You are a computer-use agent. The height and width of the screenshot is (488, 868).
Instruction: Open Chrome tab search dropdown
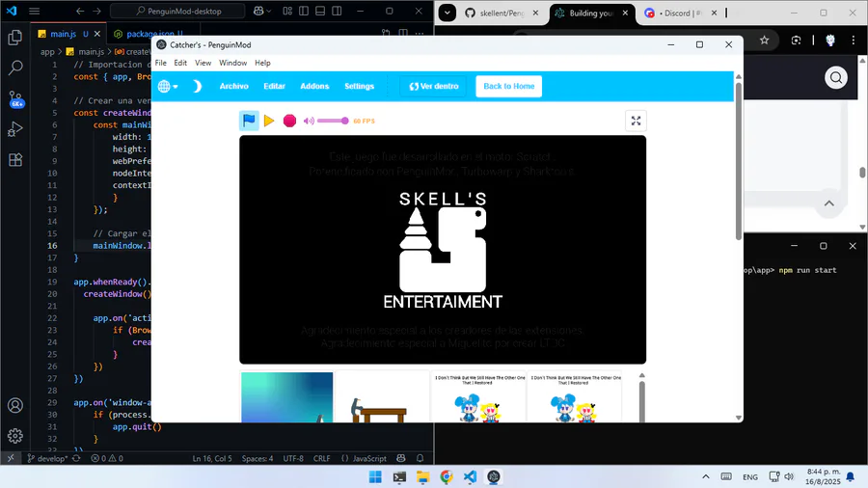(448, 13)
